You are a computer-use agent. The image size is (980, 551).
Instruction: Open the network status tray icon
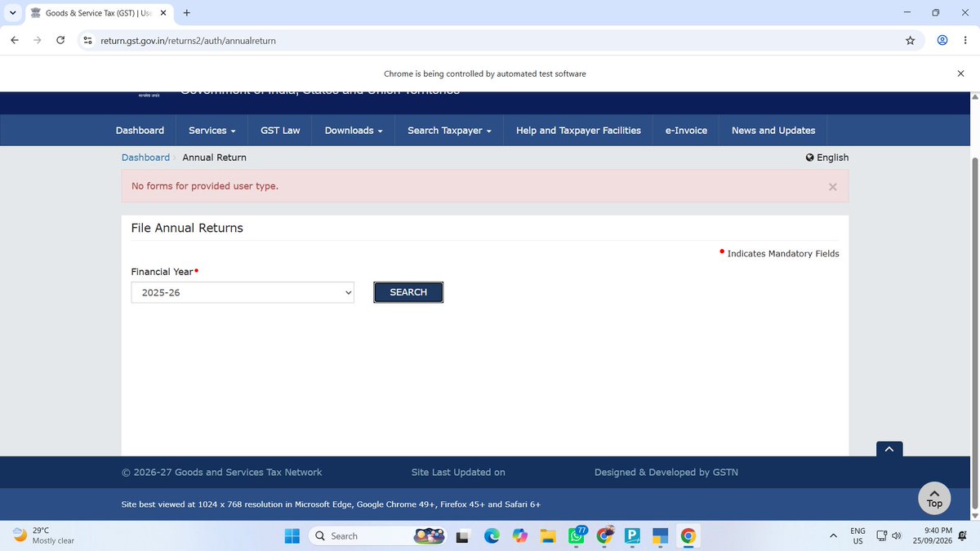(881, 535)
